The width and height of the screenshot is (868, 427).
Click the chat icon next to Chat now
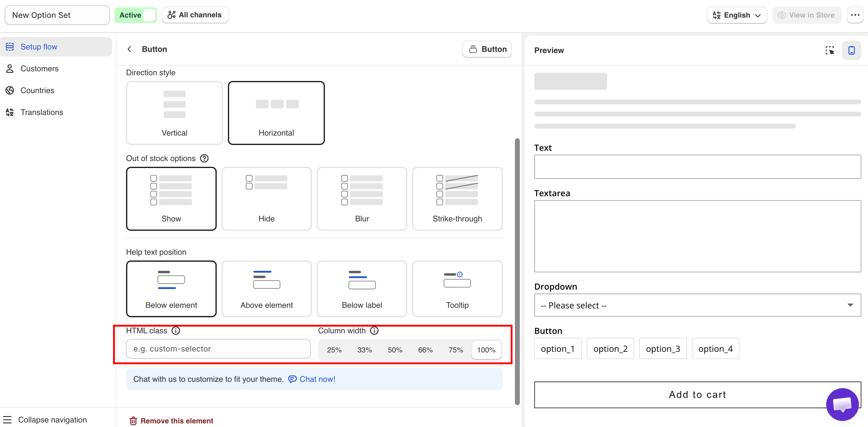(x=292, y=379)
